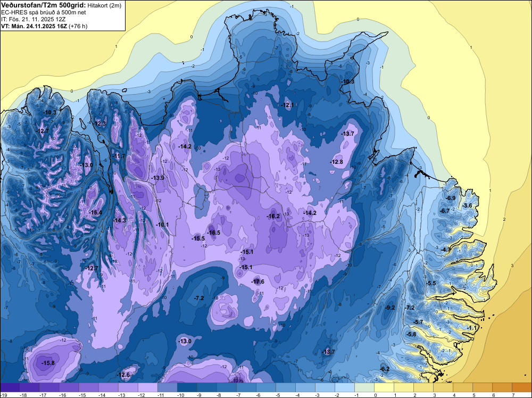This screenshot has height=398, width=532.
Task: Click the -10.1 temperature value
Action: click(x=162, y=225)
